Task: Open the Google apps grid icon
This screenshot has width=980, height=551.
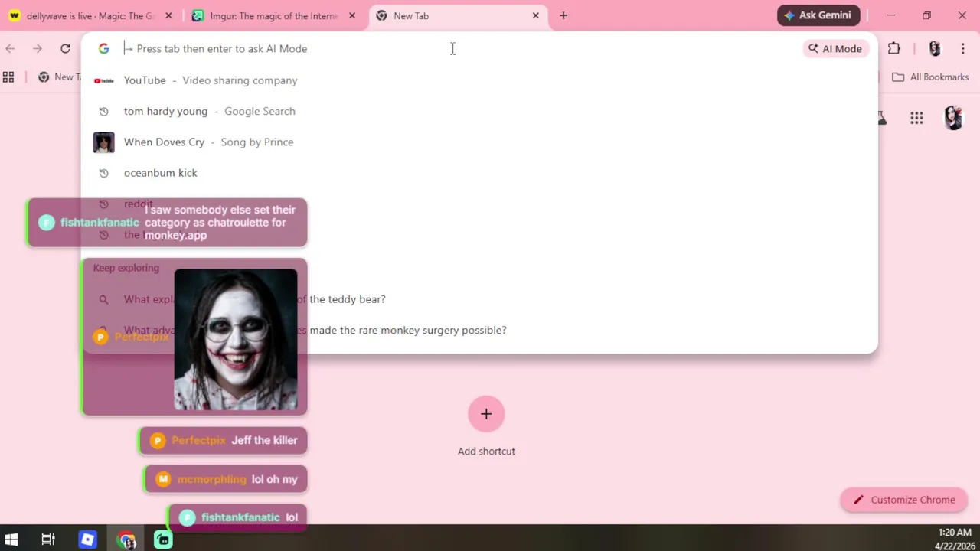Action: pyautogui.click(x=916, y=118)
